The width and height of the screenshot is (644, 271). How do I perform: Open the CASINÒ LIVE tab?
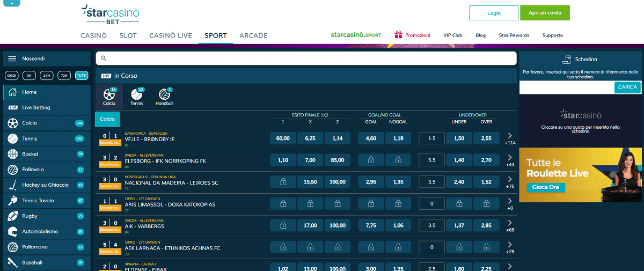171,35
